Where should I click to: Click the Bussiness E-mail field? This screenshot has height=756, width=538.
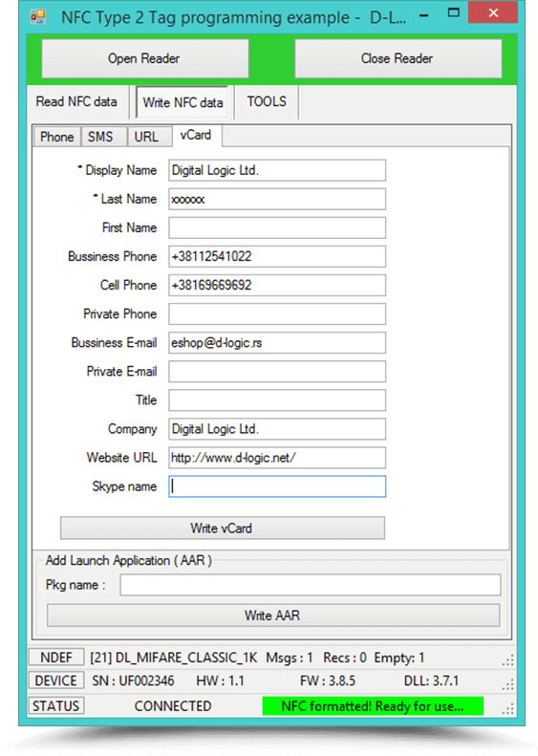click(277, 342)
